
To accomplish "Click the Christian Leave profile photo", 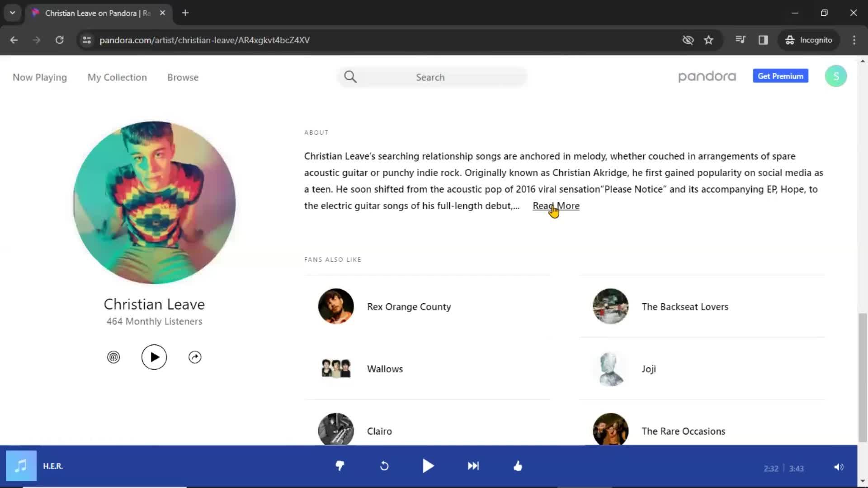I will [x=154, y=202].
